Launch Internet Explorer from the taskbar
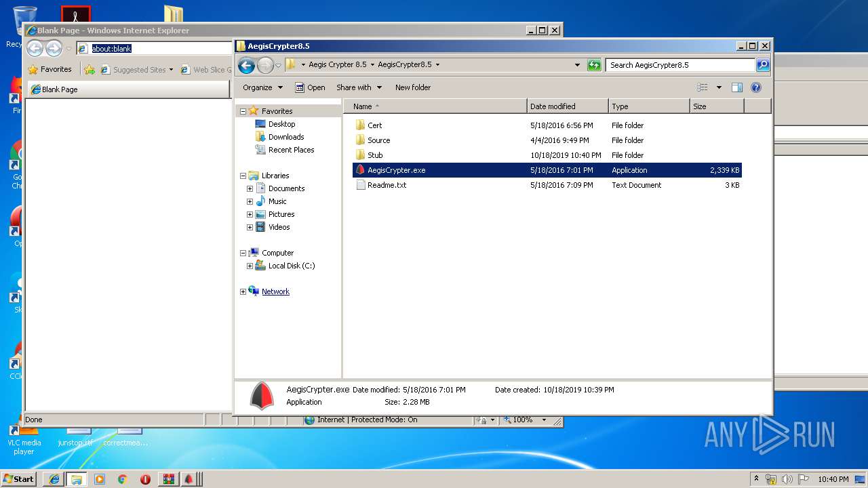 click(54, 479)
